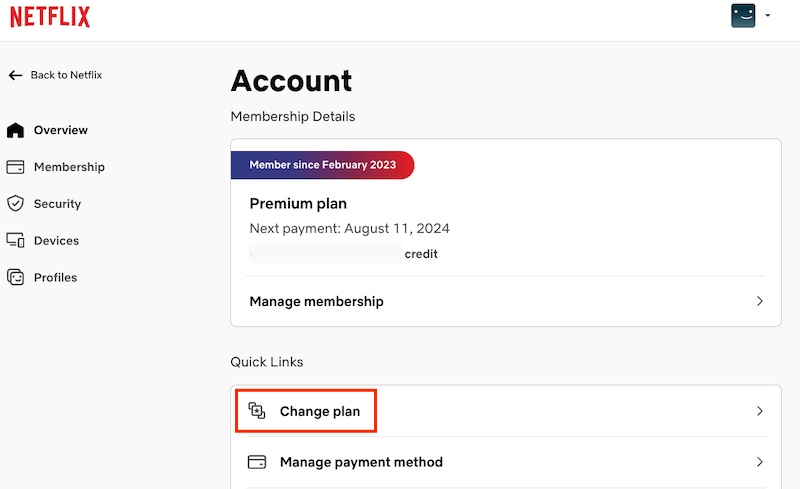The image size is (800, 489).
Task: Click the Devices icon
Action: point(15,240)
